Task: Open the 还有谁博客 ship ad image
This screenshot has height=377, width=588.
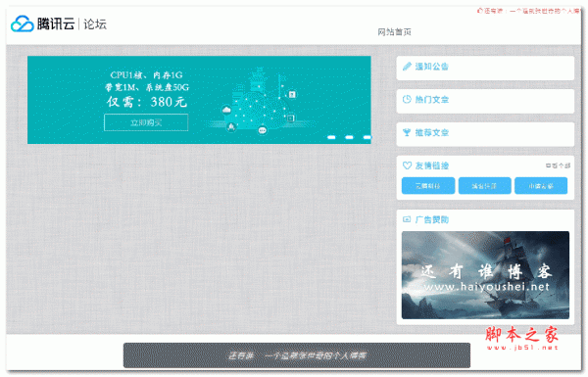Action: click(485, 275)
